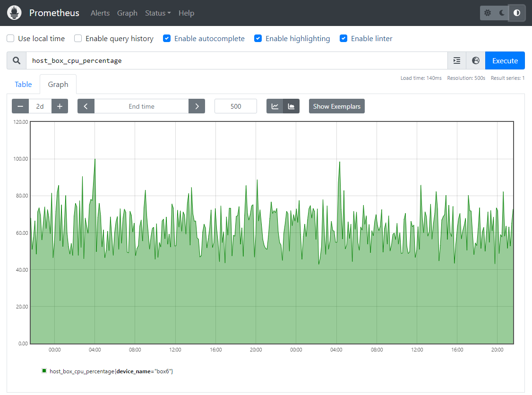Screen dimensions: 532x395
Task: Switch to stacked graph display icon
Action: click(291, 106)
